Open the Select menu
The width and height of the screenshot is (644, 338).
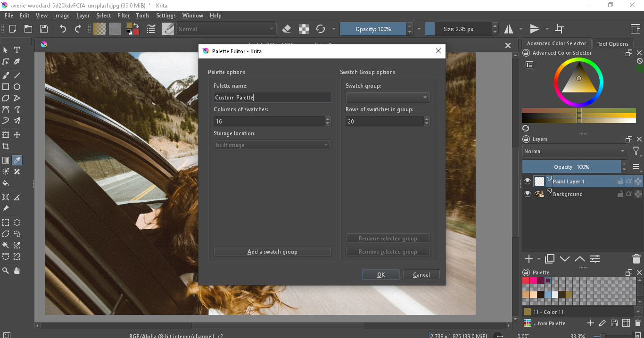tap(103, 16)
